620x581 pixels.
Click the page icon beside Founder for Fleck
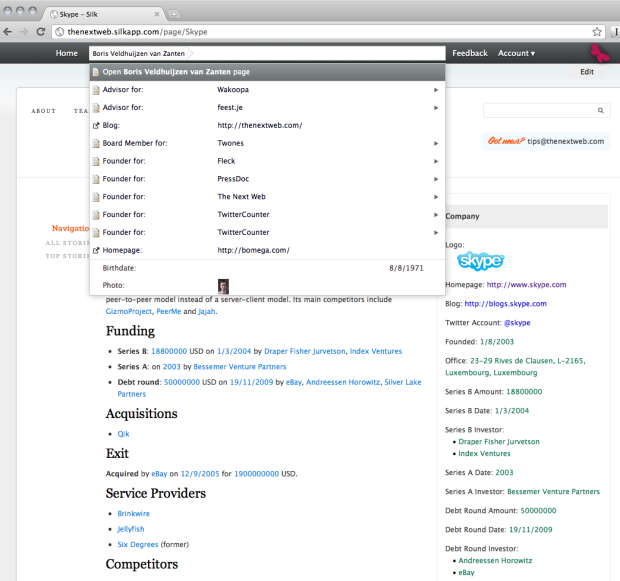tap(96, 161)
